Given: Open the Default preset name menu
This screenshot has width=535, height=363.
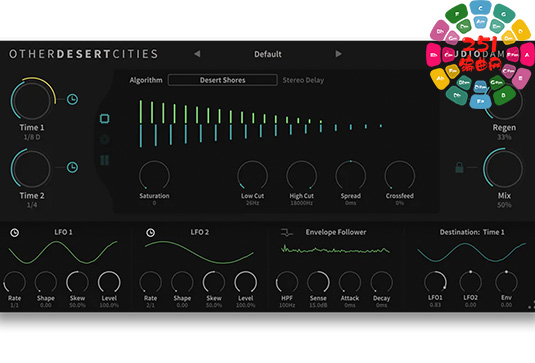Looking at the screenshot, I should pos(268,54).
